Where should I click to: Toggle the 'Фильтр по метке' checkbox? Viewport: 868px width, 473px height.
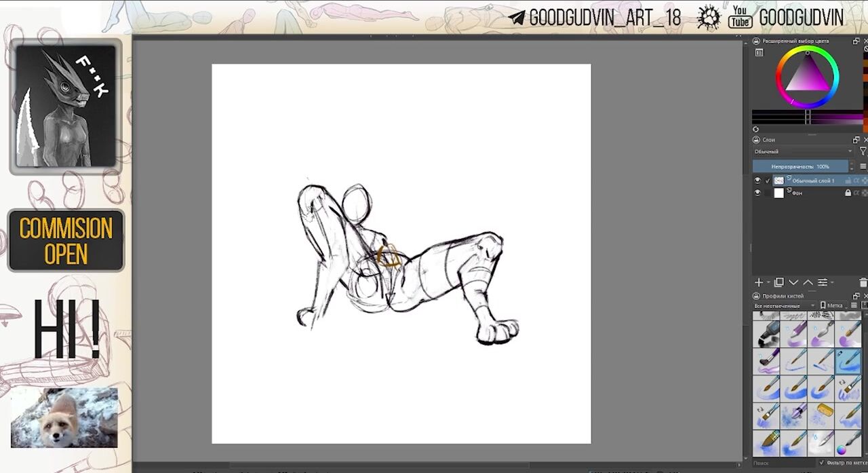pos(822,463)
